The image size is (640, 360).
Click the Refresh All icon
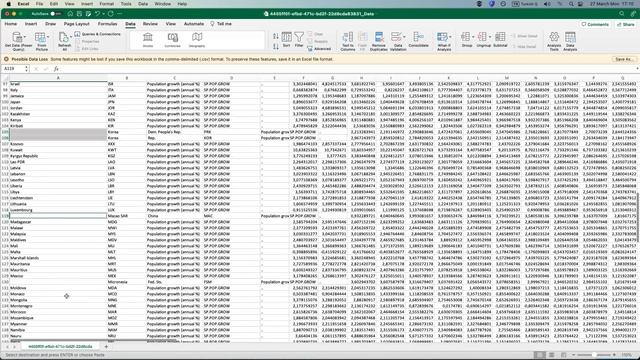pyautogui.click(x=63, y=37)
